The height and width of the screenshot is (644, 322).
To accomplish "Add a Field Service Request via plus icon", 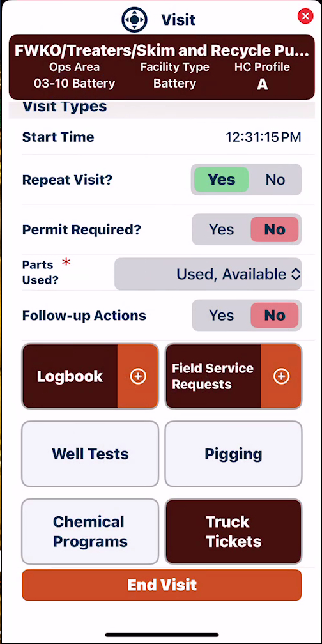I will 281,376.
